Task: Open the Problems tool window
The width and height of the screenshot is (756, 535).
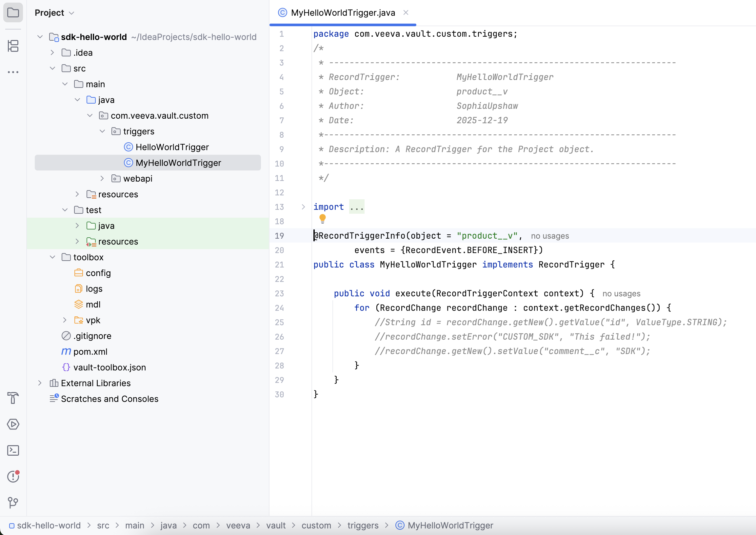Action: coord(13,477)
